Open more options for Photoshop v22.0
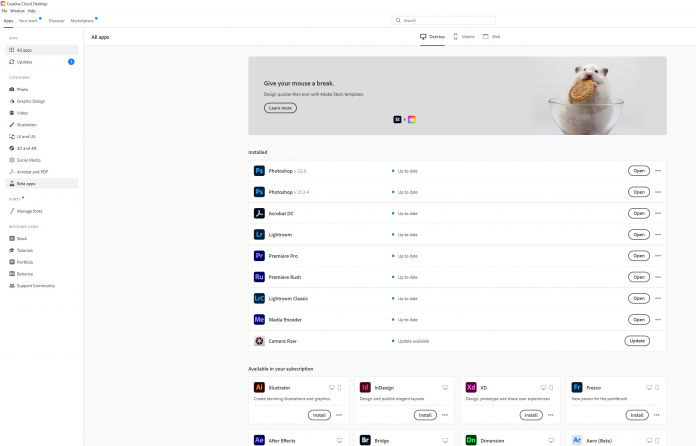 click(658, 171)
